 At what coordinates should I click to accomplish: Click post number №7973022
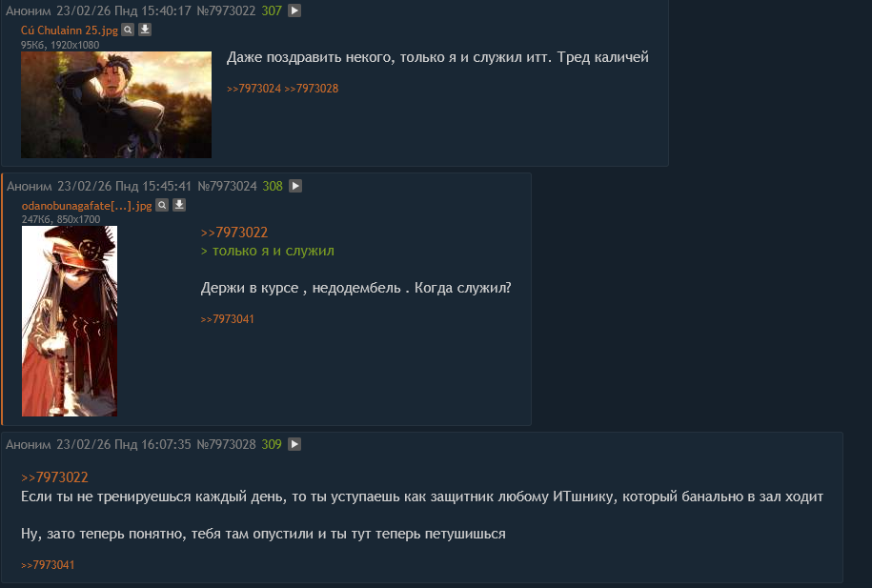[227, 10]
